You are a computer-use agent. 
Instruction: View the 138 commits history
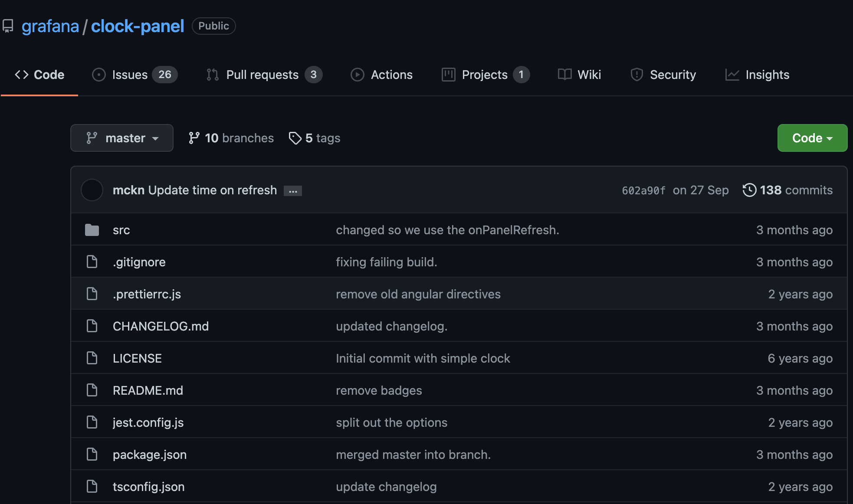tap(795, 190)
